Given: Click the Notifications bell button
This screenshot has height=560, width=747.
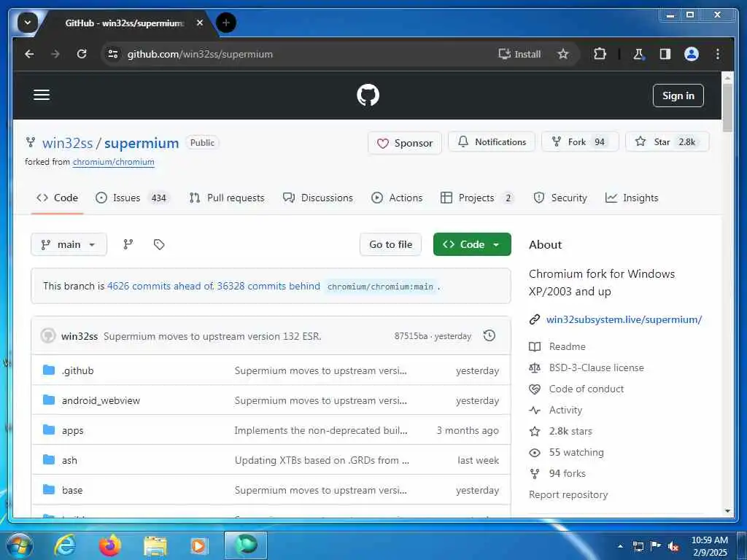Looking at the screenshot, I should (x=492, y=142).
